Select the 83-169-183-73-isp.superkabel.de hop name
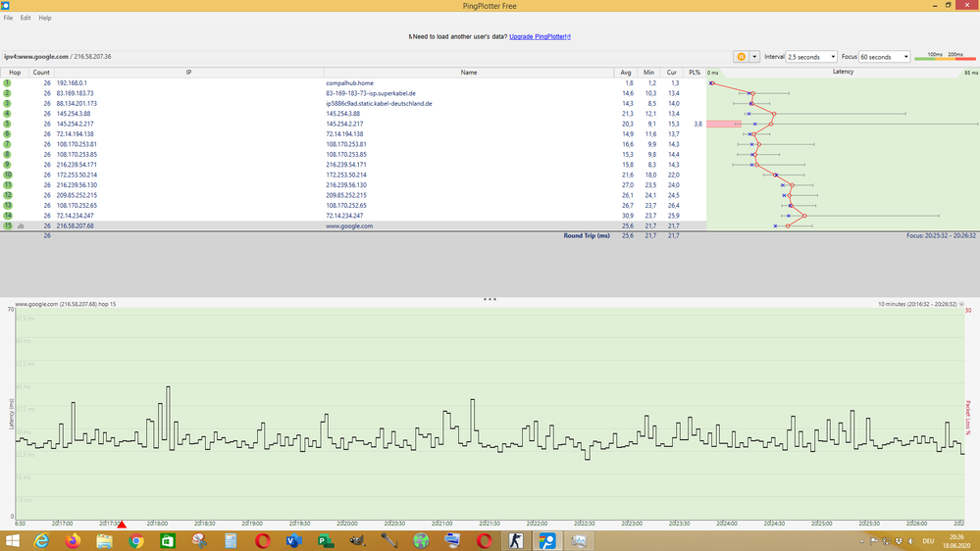980x551 pixels. coord(371,93)
